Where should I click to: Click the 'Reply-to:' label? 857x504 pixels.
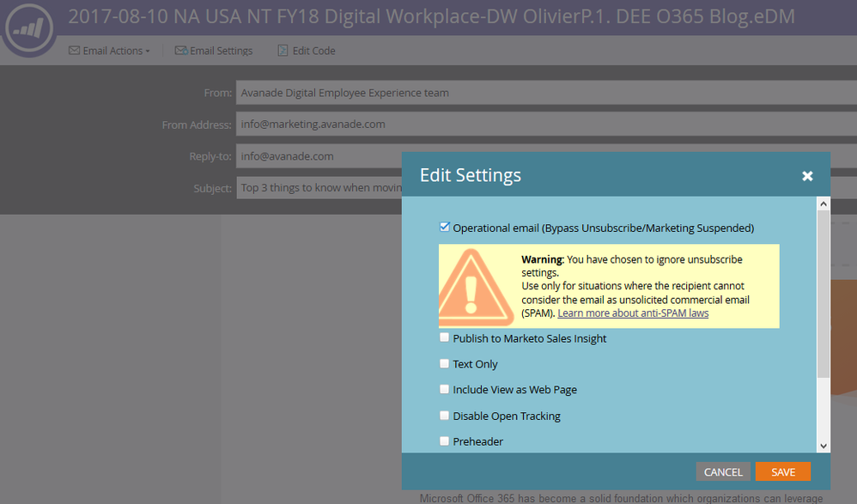click(x=210, y=156)
